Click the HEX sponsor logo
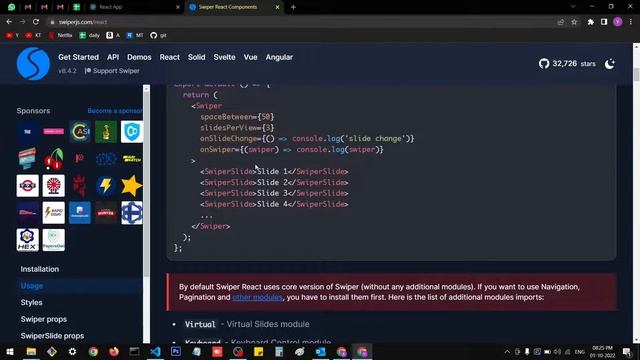Image resolution: width=640 pixels, height=360 pixels. 27,240
